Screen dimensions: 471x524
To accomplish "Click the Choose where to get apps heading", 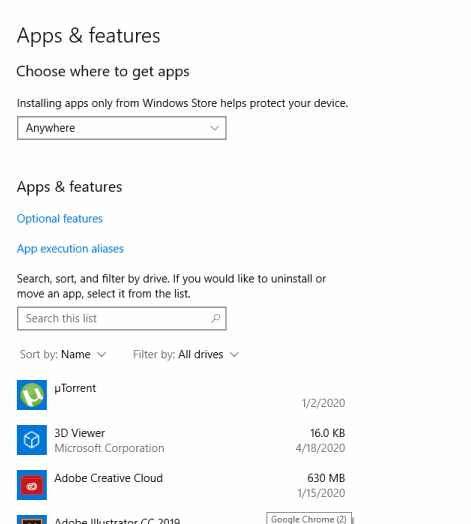I will (x=103, y=72).
